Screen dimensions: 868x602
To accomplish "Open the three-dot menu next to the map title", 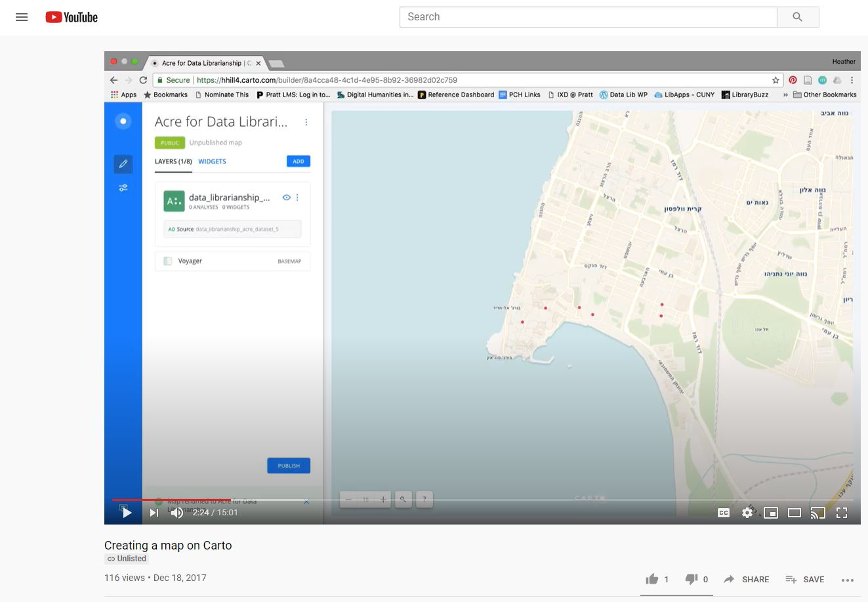I will point(306,121).
